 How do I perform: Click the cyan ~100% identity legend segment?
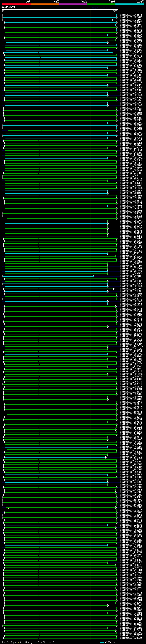(130, 4)
